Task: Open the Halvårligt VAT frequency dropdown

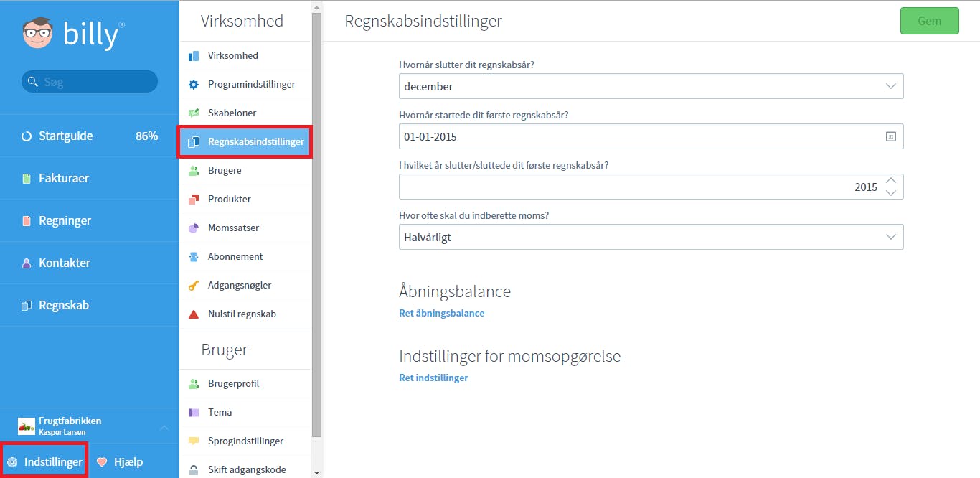Action: tap(651, 237)
